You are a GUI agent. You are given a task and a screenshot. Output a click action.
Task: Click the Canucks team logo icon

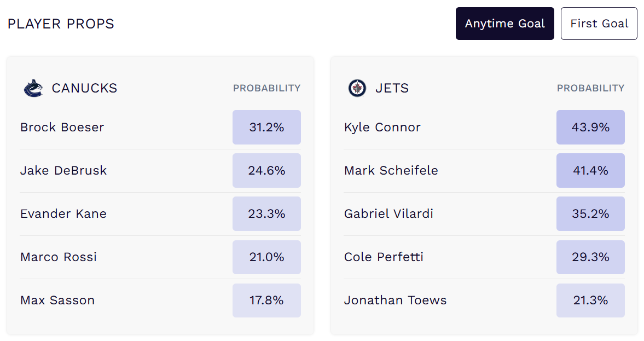[x=33, y=88]
